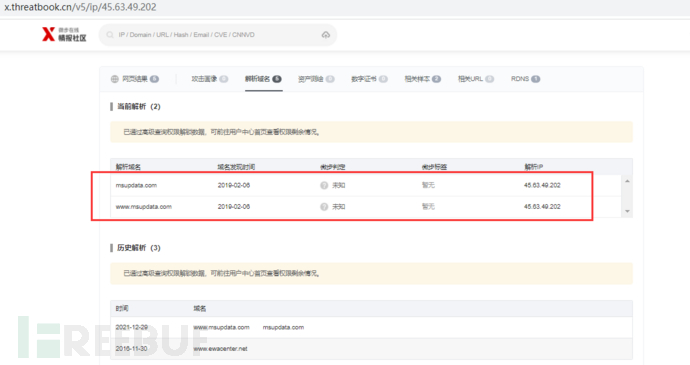
Task: Click date 2019-02-06 in www.msupdata.com row
Action: [234, 206]
